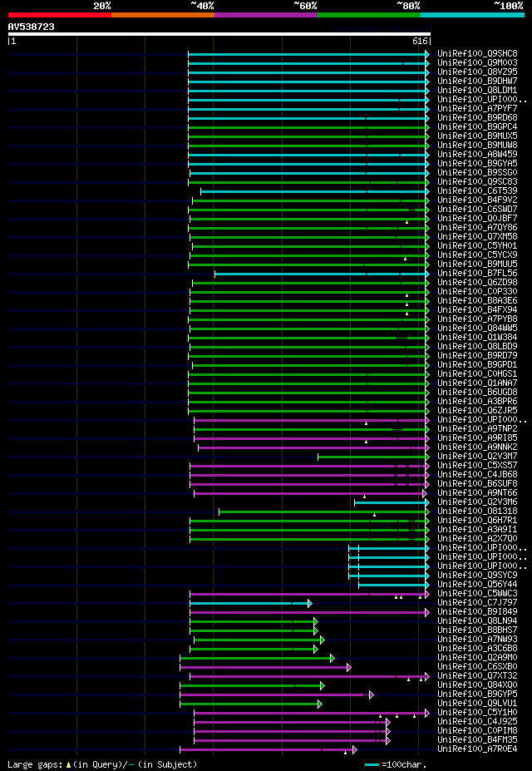Open the UniRef100_B9GYP5 hit

pyautogui.click(x=477, y=694)
